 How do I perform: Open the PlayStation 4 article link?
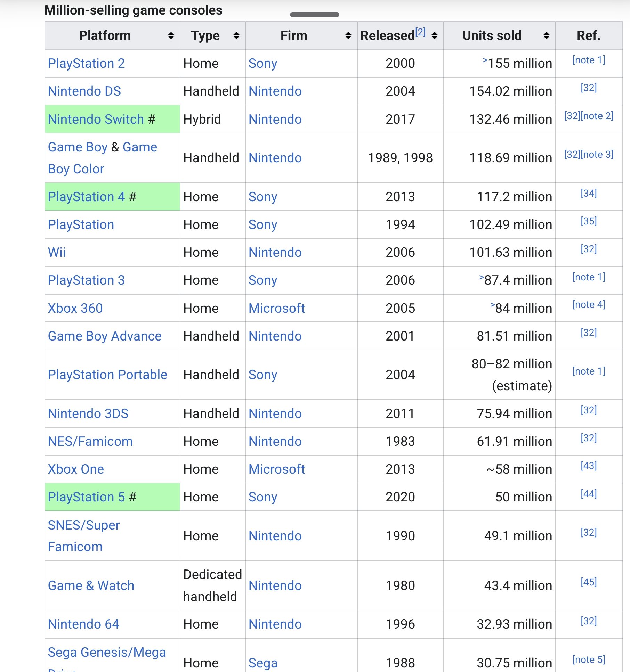point(86,197)
